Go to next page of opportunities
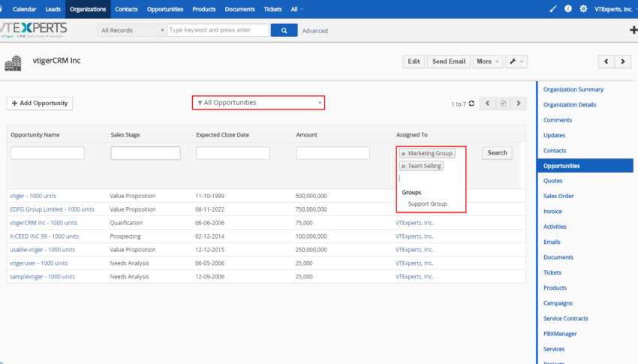 519,104
